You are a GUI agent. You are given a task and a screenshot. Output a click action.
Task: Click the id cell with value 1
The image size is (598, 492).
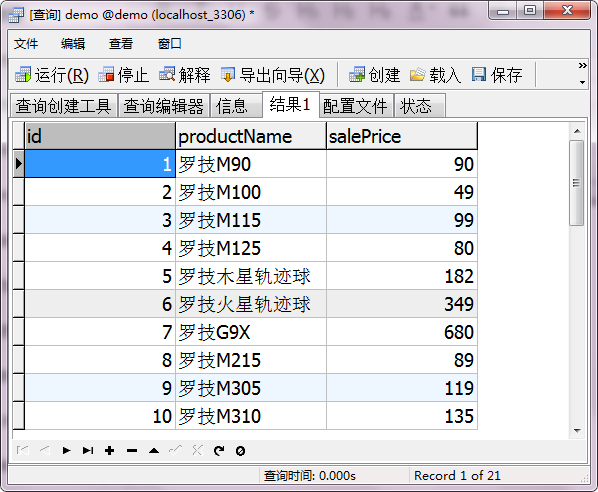[100, 164]
